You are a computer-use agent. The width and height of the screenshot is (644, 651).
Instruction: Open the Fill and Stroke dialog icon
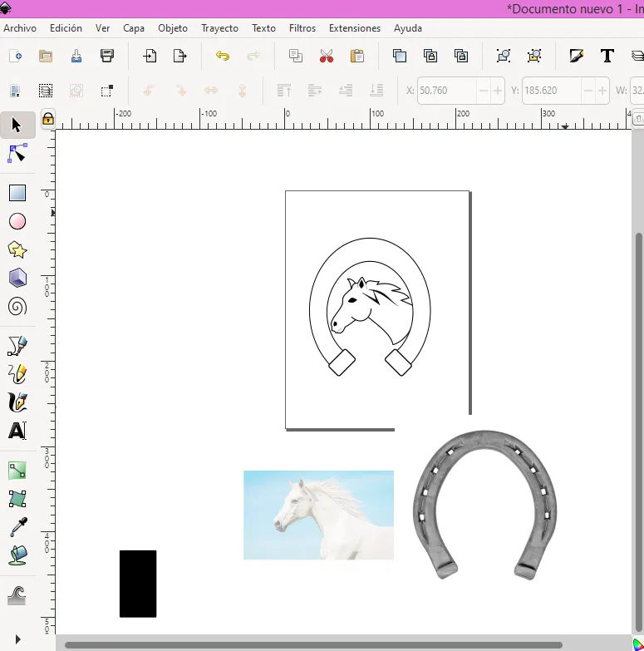click(577, 57)
